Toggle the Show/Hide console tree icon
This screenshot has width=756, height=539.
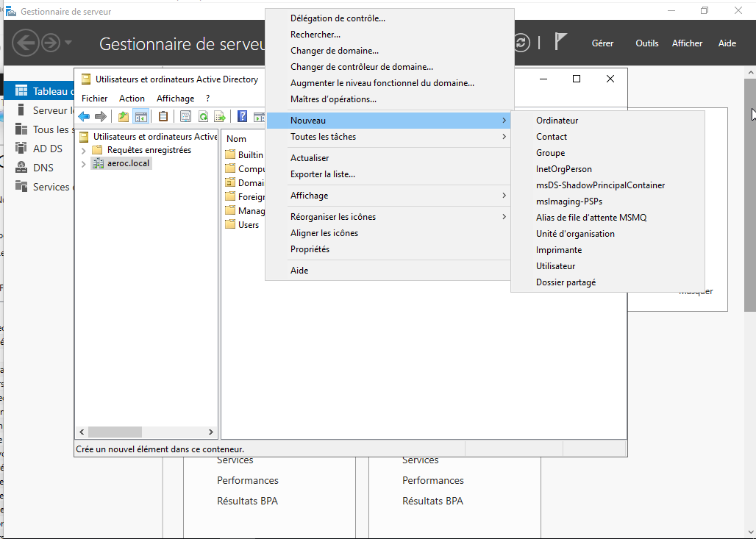coord(140,116)
